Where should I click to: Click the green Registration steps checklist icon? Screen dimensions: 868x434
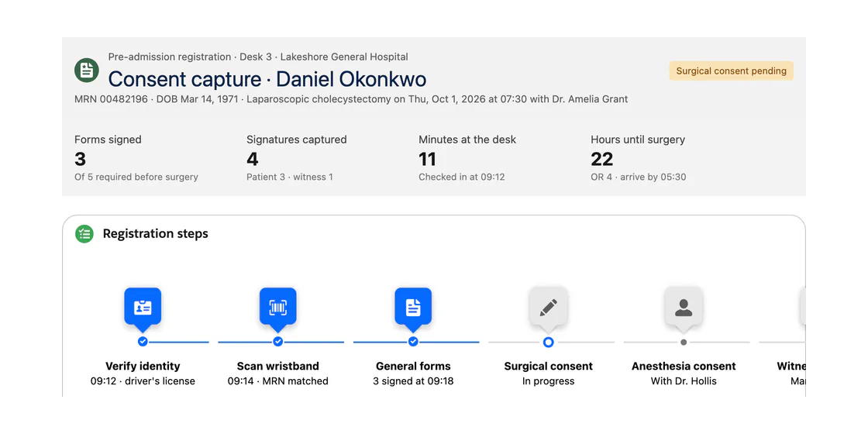(x=84, y=233)
